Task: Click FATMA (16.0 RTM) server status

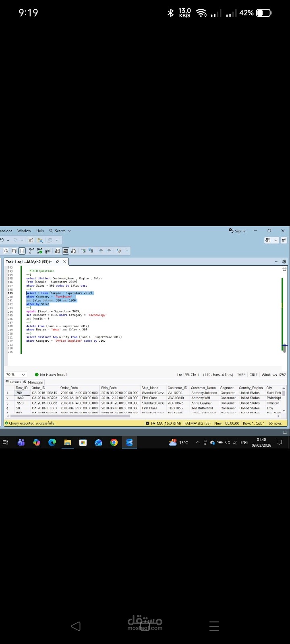Action: tap(163, 423)
